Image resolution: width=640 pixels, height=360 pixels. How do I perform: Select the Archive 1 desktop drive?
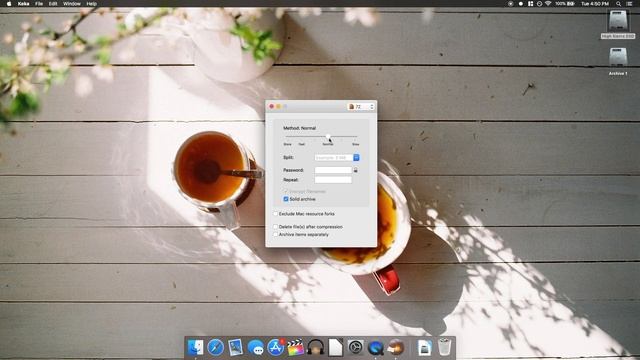click(x=618, y=61)
